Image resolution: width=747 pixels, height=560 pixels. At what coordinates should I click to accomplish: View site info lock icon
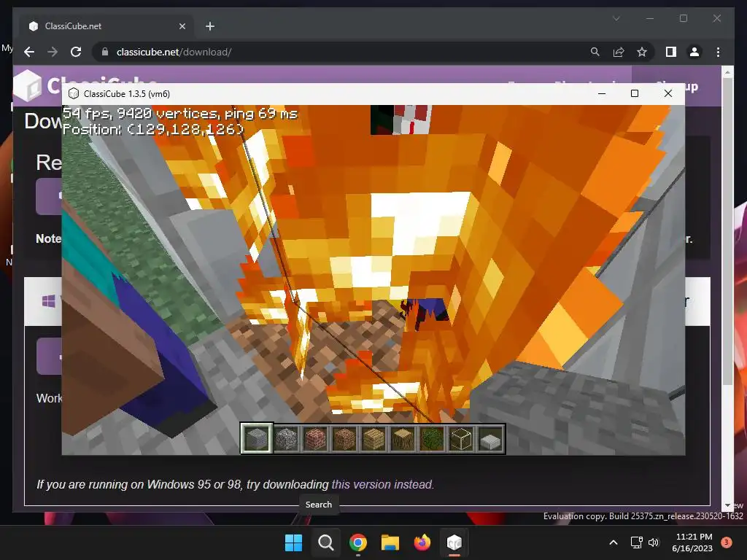pos(105,52)
